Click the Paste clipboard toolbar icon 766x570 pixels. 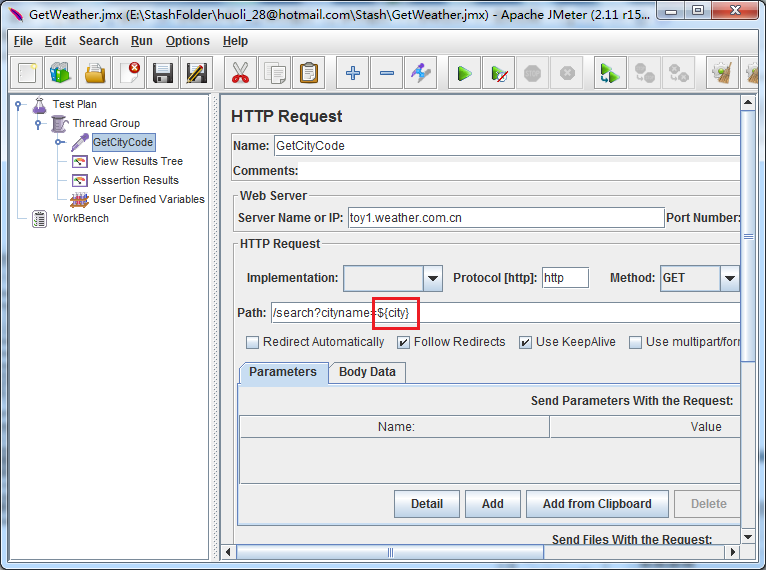(x=309, y=73)
